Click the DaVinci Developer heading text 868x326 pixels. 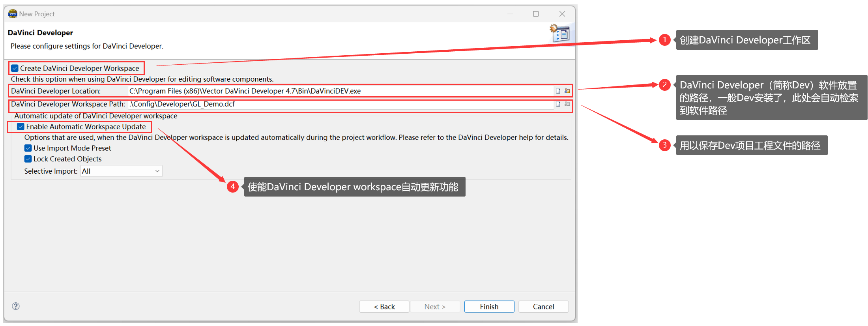[x=40, y=33]
